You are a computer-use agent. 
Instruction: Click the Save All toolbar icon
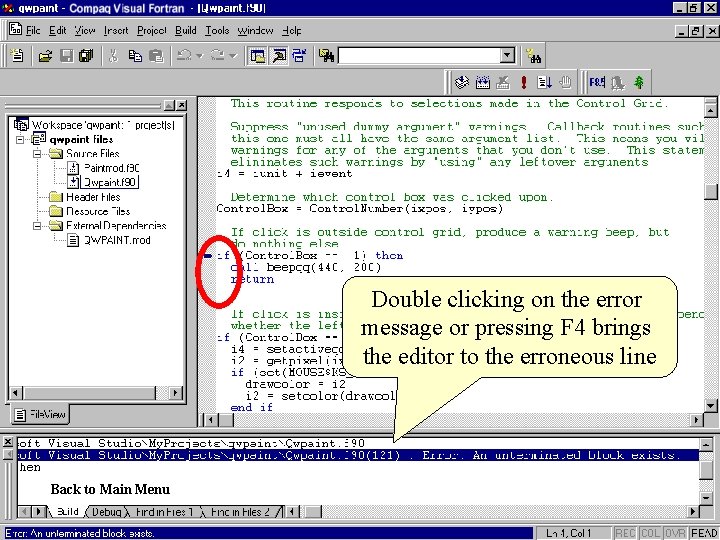coord(86,56)
